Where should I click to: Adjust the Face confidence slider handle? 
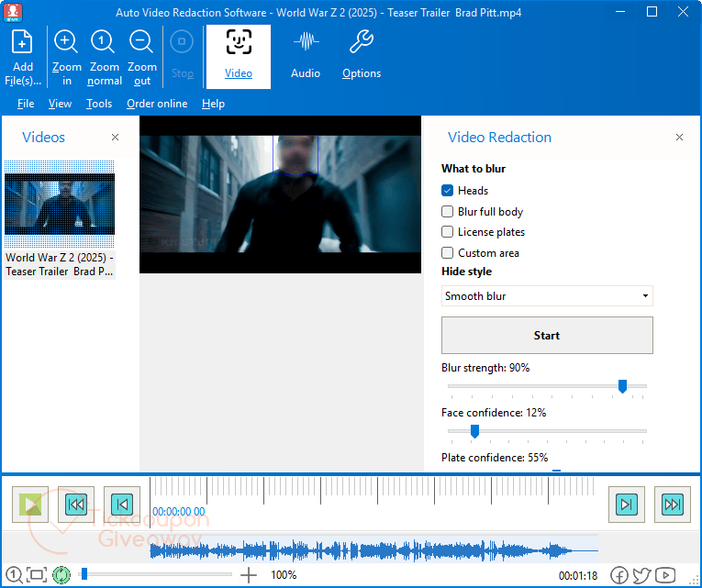pos(475,431)
